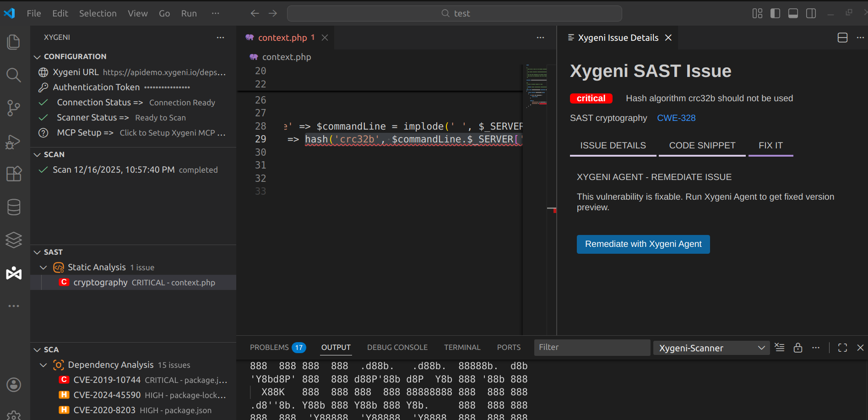Viewport: 868px width, 420px height.
Task: Toggle the bottom panel visibility
Action: tap(793, 13)
